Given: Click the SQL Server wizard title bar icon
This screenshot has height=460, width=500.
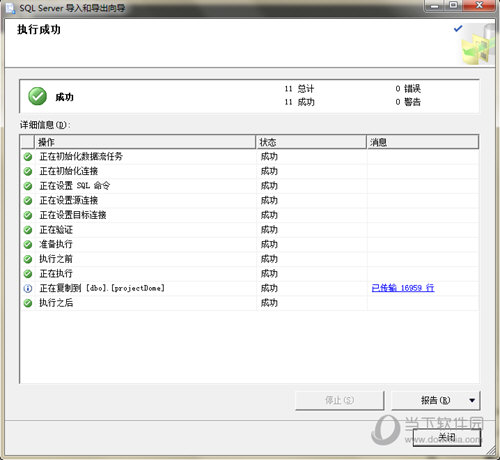Looking at the screenshot, I should click(10, 8).
